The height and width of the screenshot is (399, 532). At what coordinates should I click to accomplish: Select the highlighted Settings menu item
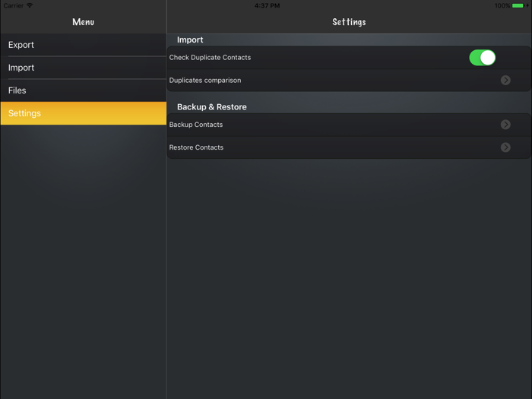(25, 113)
